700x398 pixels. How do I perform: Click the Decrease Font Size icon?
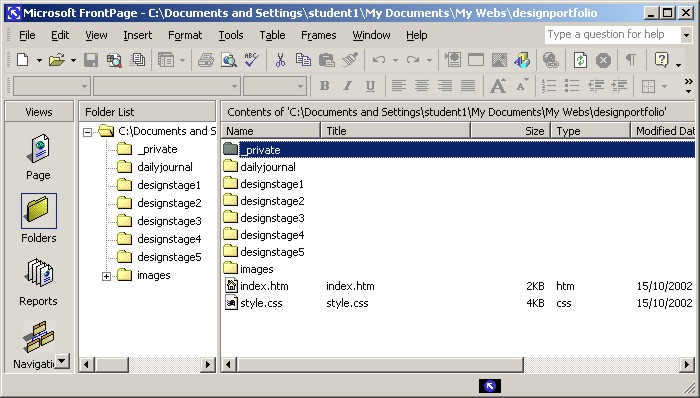[522, 86]
